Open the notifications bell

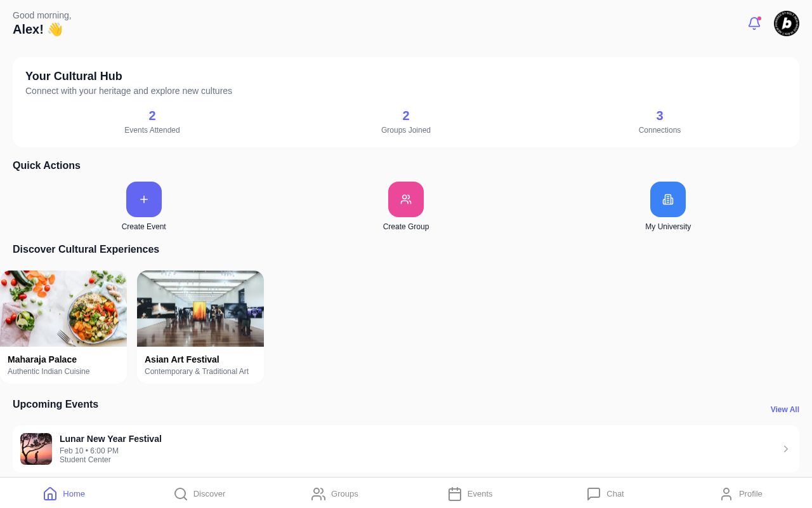click(754, 23)
